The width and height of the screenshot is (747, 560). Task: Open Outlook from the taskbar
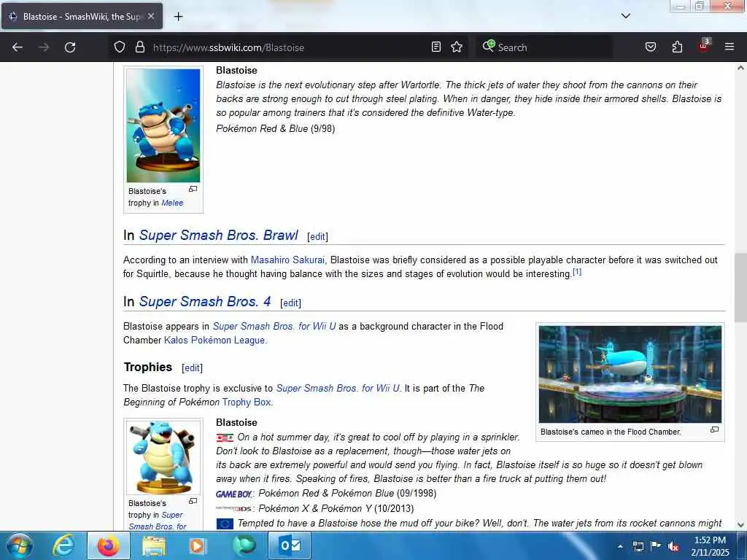(x=290, y=545)
